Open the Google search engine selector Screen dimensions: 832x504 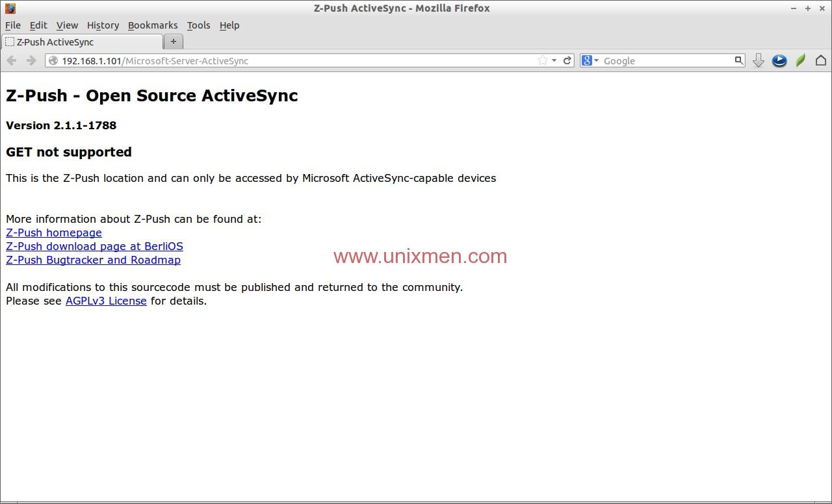coord(590,60)
